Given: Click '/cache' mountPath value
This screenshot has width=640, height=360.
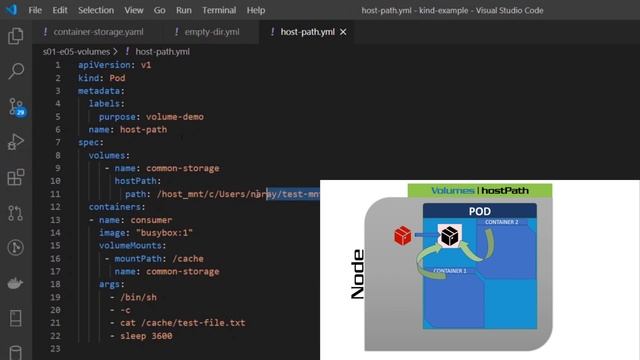Looking at the screenshot, I should 188,259.
